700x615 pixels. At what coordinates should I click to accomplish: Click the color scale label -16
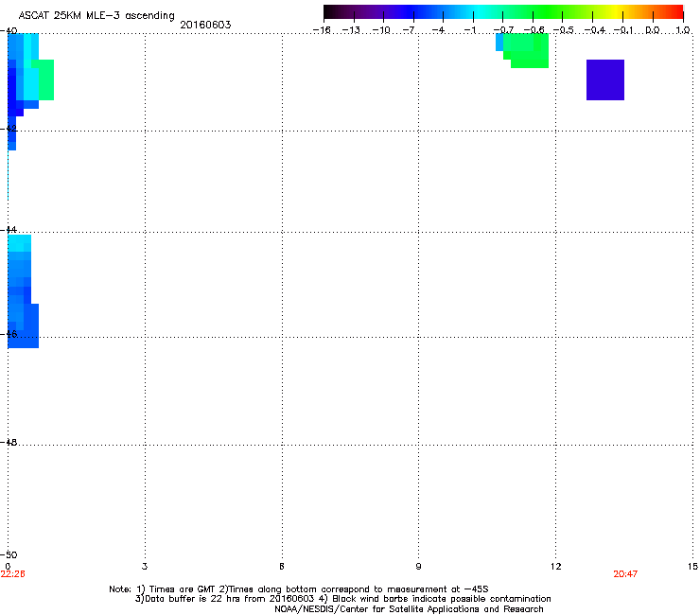tap(322, 30)
